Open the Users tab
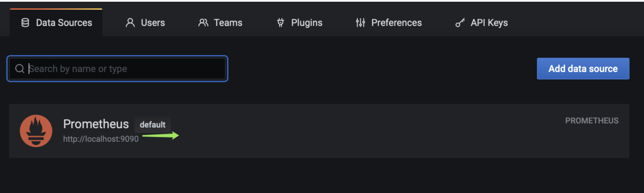This screenshot has width=644, height=193. click(x=145, y=23)
